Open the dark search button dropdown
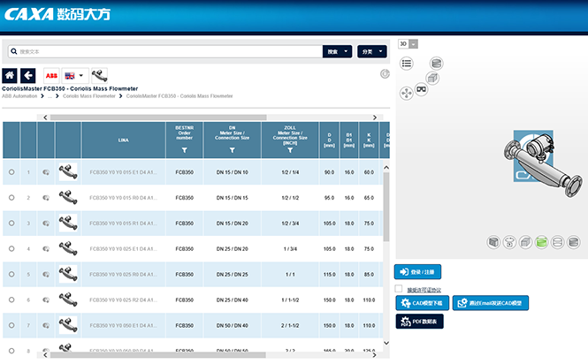Screen dimensions: 588x364 [346, 51]
